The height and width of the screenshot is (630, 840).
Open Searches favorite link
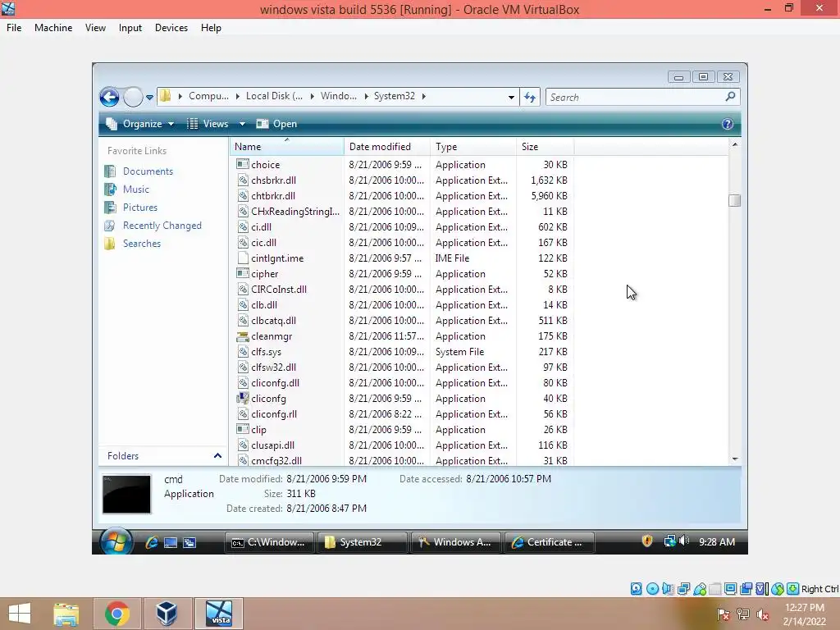click(142, 243)
